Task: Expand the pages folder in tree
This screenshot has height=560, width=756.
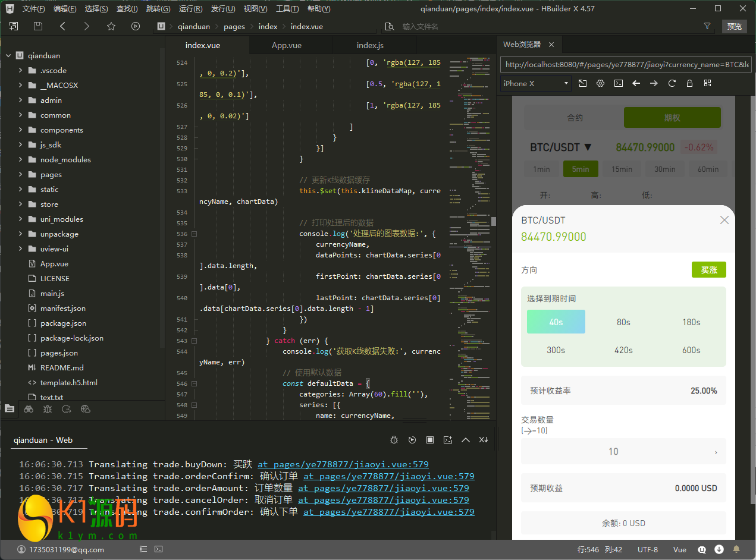Action: tap(21, 175)
